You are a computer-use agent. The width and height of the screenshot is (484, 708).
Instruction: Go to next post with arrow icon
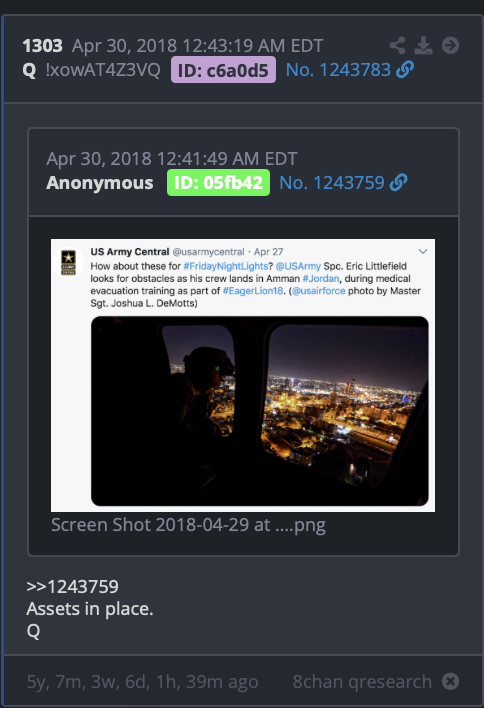coord(451,45)
